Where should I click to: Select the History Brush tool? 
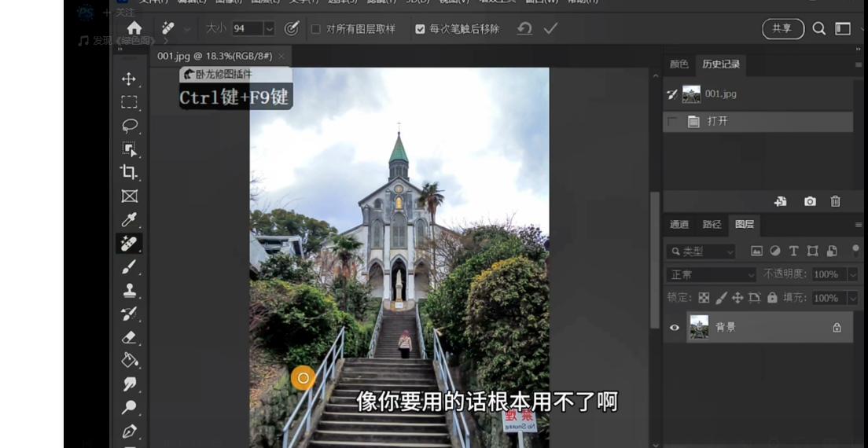[129, 314]
